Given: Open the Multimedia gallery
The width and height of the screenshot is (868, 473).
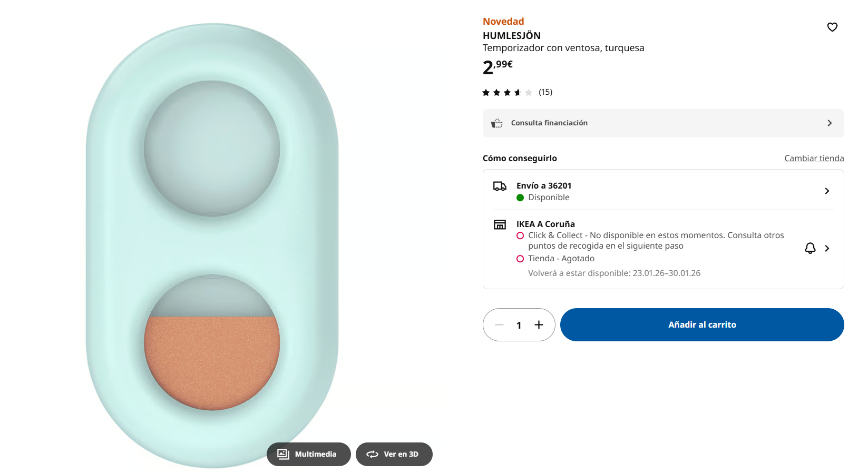Looking at the screenshot, I should (x=308, y=454).
